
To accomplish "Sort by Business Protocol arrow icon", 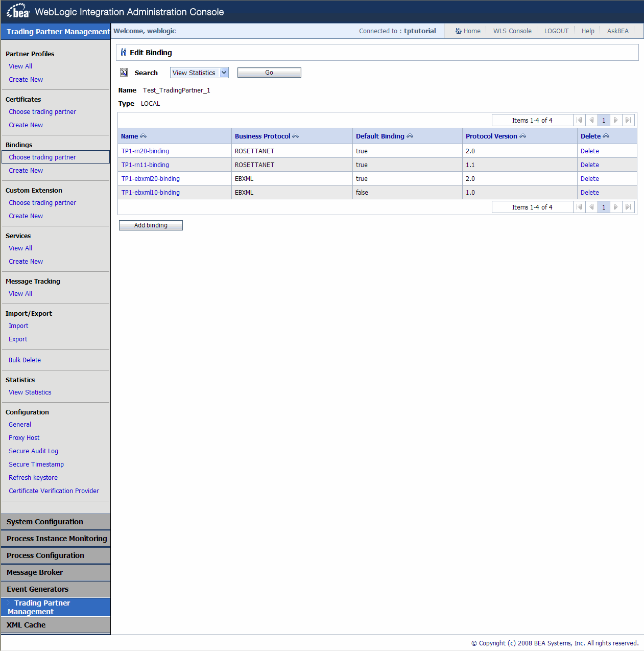I will point(296,136).
